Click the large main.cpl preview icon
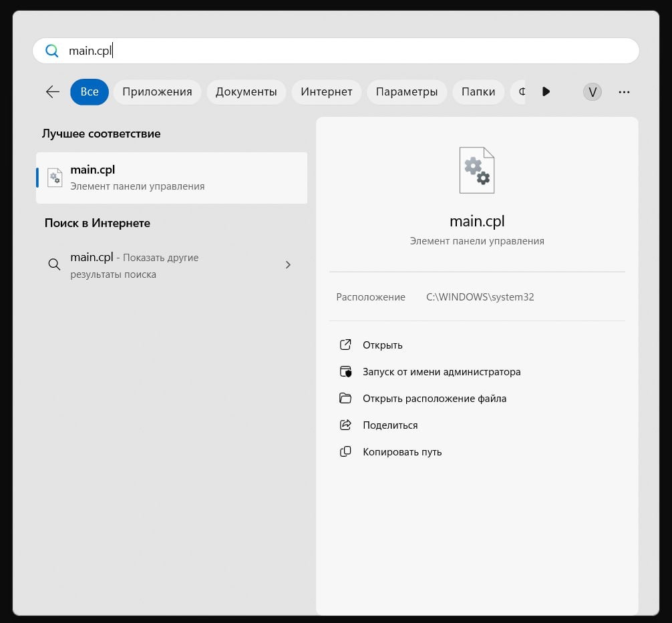 point(476,170)
